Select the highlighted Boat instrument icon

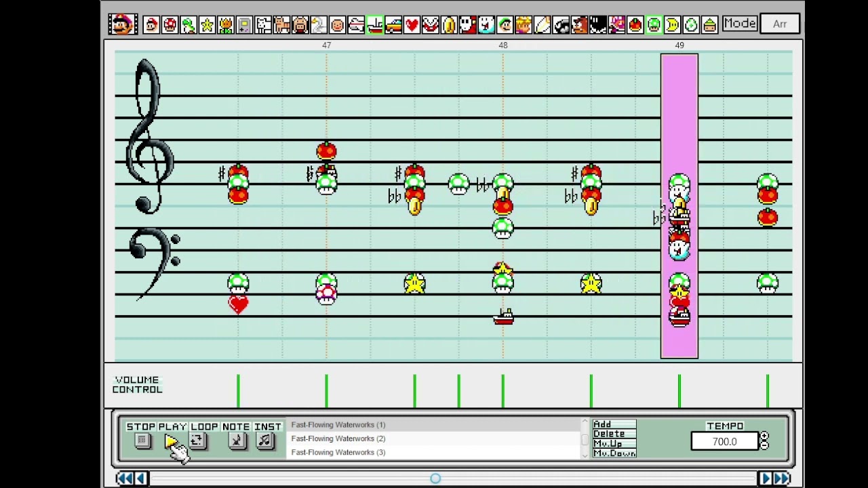pyautogui.click(x=374, y=25)
